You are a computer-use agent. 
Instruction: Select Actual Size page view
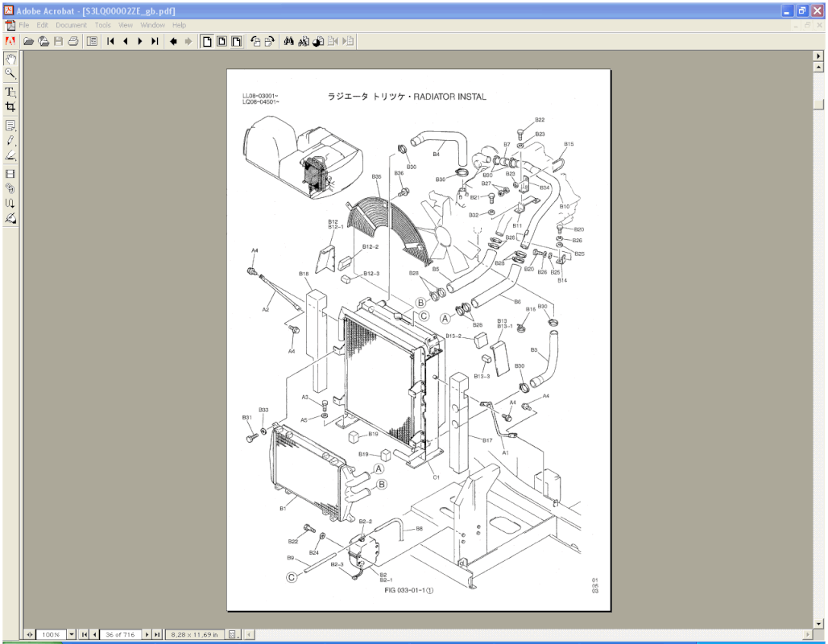coord(207,41)
